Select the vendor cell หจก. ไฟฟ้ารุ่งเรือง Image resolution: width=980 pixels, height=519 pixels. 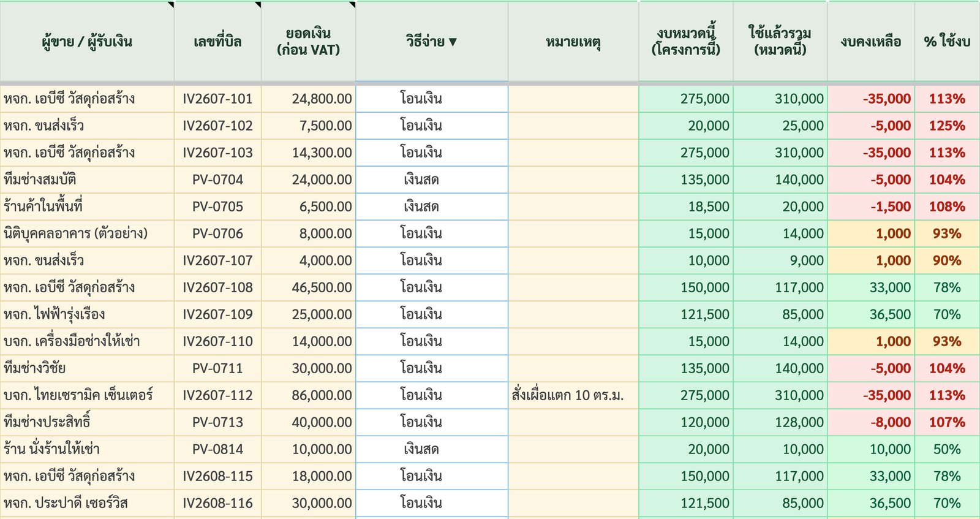87,314
